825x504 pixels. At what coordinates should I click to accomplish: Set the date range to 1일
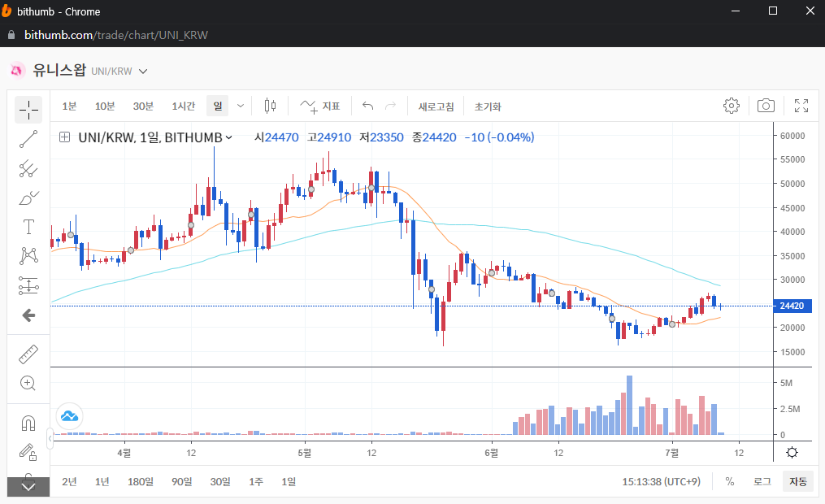289,482
